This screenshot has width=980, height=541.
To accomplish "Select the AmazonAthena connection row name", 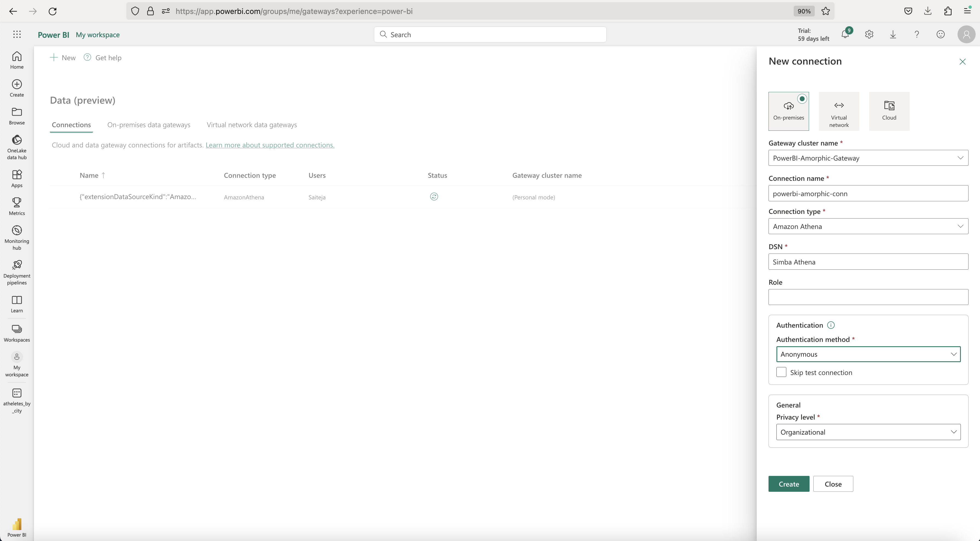I will [138, 197].
